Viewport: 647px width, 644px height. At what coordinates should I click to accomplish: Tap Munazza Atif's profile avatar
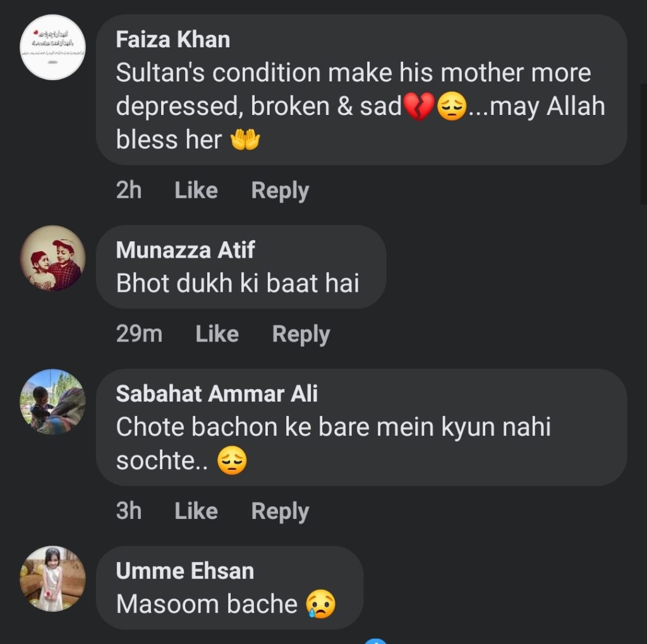click(52, 258)
